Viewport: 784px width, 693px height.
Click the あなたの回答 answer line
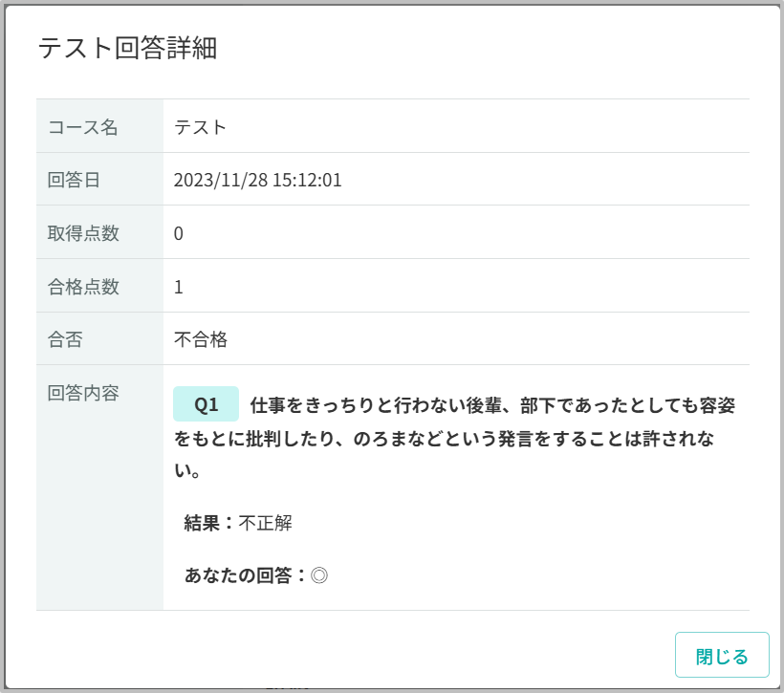[256, 575]
